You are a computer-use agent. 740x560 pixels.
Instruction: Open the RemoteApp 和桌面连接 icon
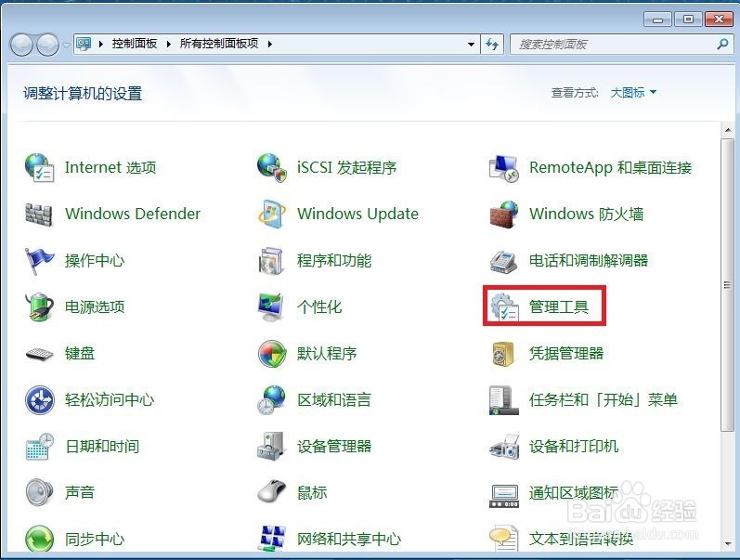(x=504, y=167)
